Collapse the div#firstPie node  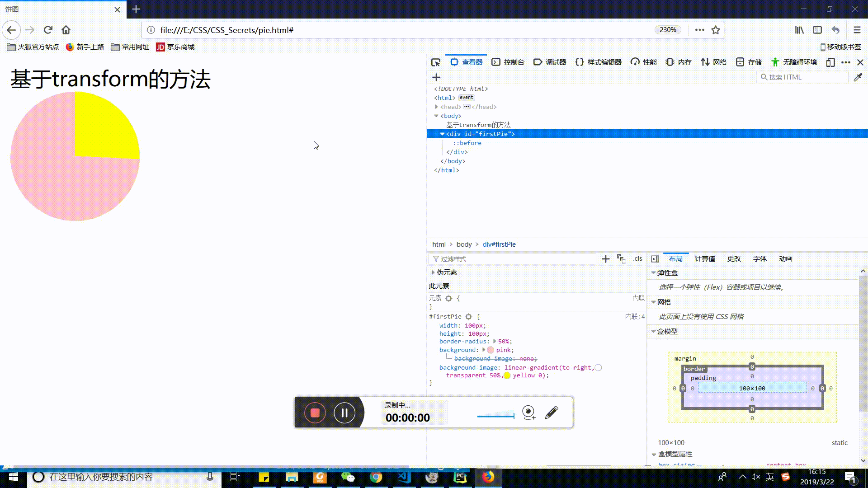click(x=442, y=134)
